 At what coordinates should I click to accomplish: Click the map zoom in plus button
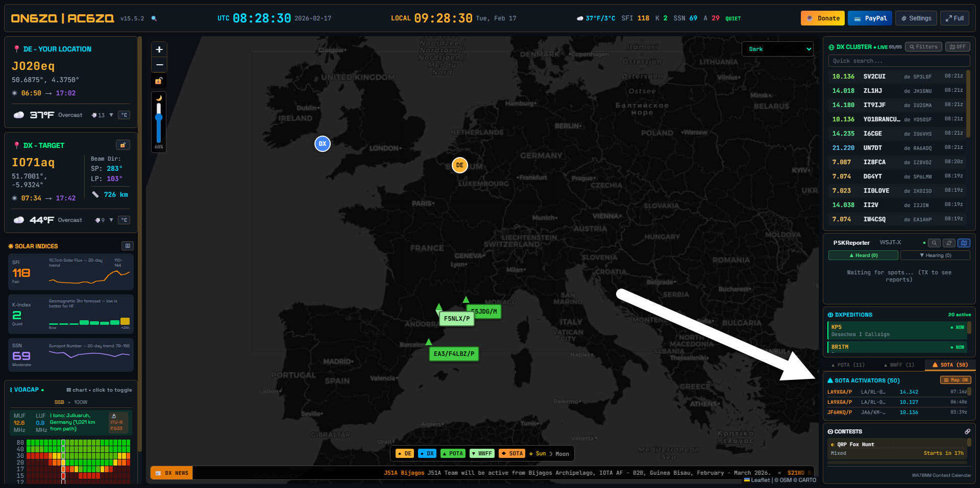coord(159,49)
